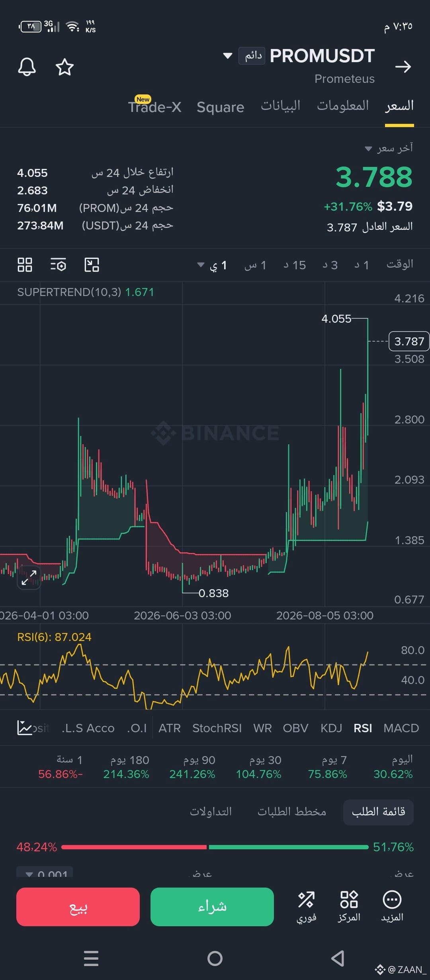Open the التداولات trades tab

tap(211, 811)
